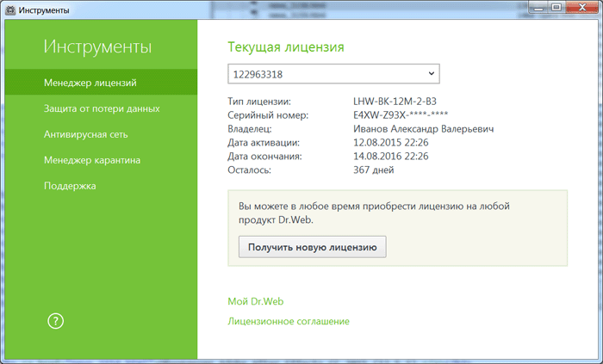This screenshot has height=364, width=603.
Task: Open Антивирусная сеть section
Action: click(86, 134)
